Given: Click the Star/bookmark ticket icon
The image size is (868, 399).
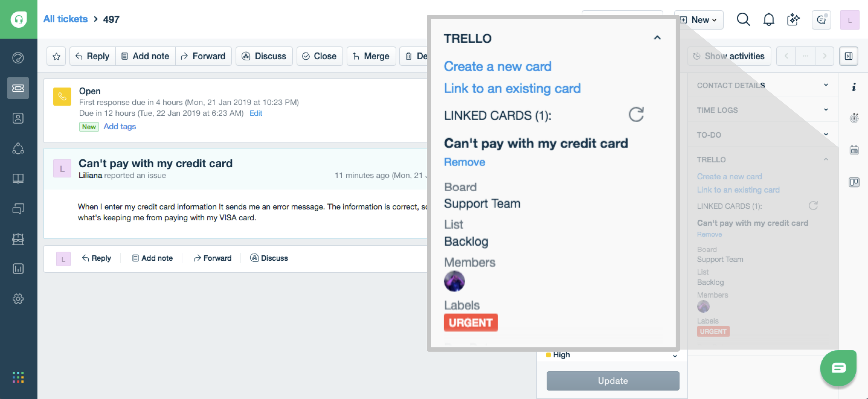Looking at the screenshot, I should point(56,56).
